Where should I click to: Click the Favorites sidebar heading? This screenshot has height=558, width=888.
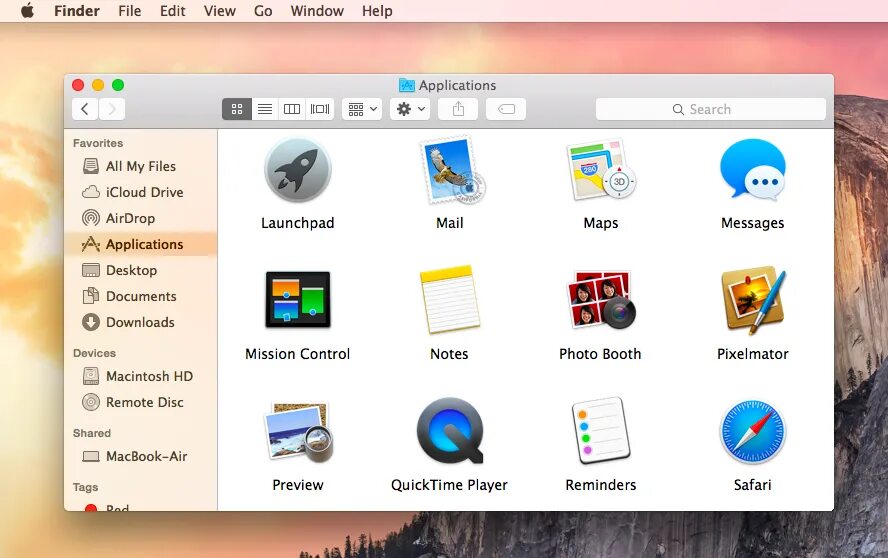98,143
